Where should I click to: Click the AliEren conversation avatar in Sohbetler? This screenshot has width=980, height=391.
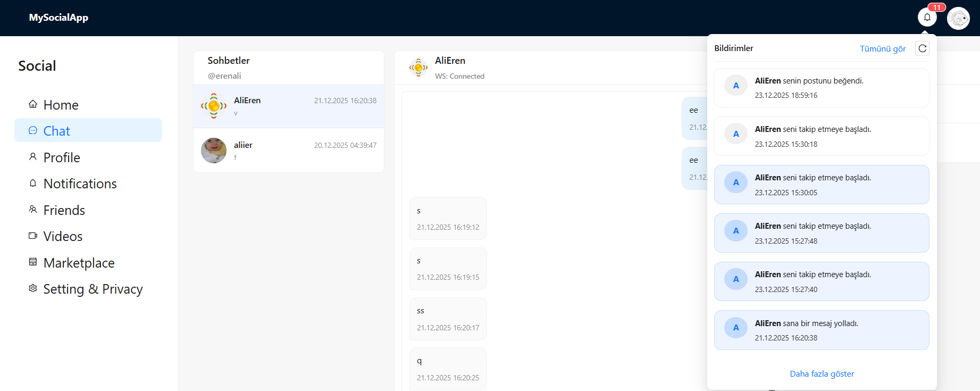(x=214, y=106)
